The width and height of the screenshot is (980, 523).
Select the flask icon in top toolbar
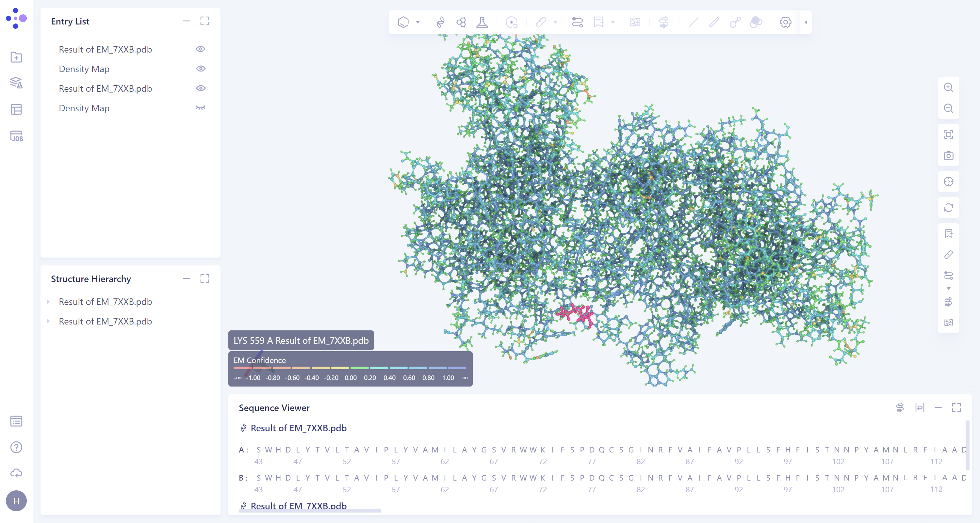tap(482, 22)
